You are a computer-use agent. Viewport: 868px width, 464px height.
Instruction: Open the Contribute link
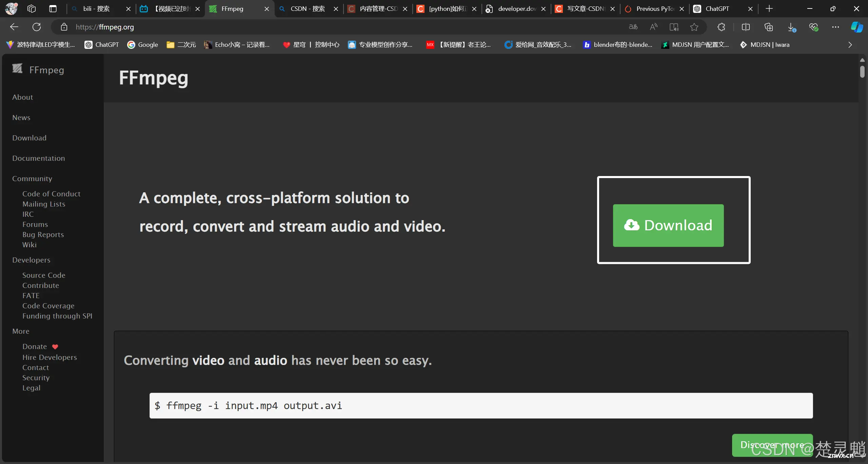tap(41, 285)
